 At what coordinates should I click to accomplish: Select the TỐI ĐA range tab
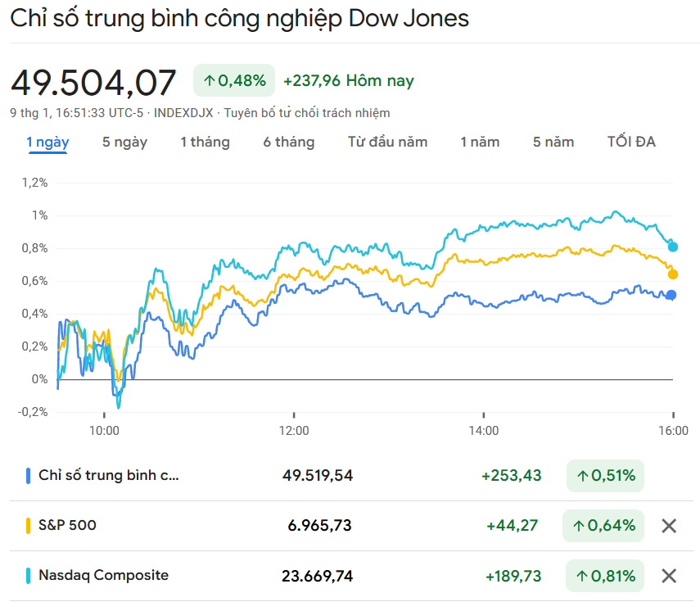click(x=631, y=143)
